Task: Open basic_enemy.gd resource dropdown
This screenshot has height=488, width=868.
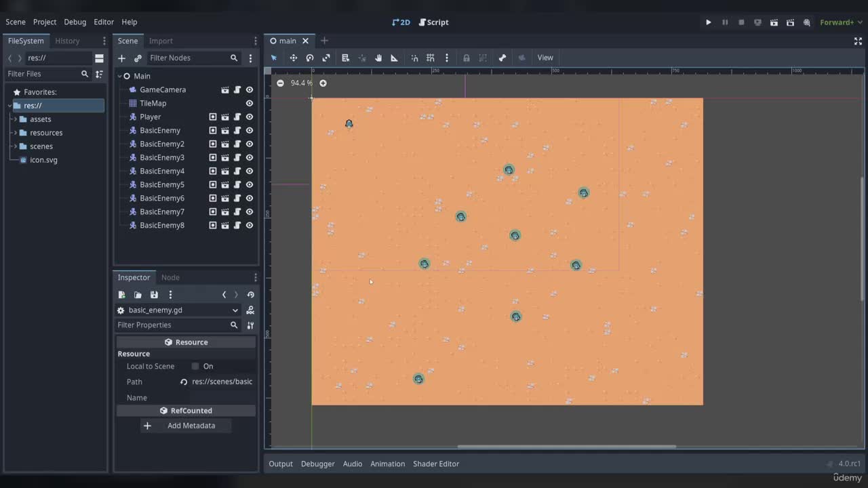Action: coord(178,310)
